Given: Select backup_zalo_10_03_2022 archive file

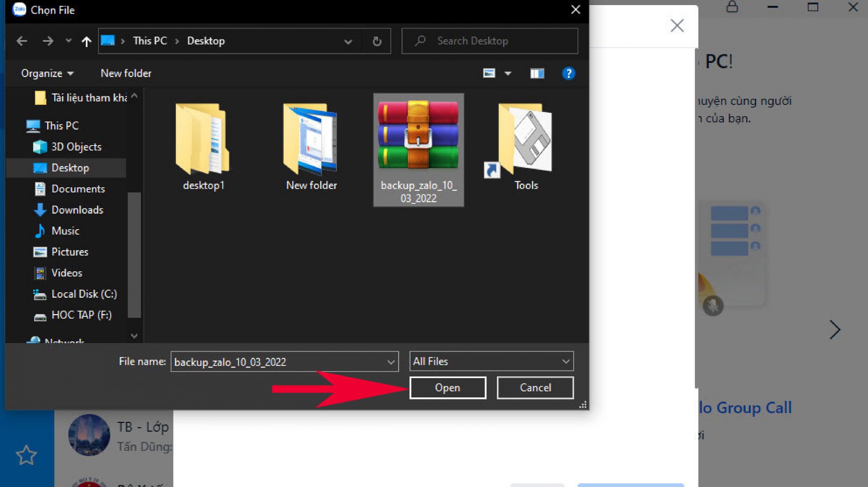Looking at the screenshot, I should coord(418,150).
